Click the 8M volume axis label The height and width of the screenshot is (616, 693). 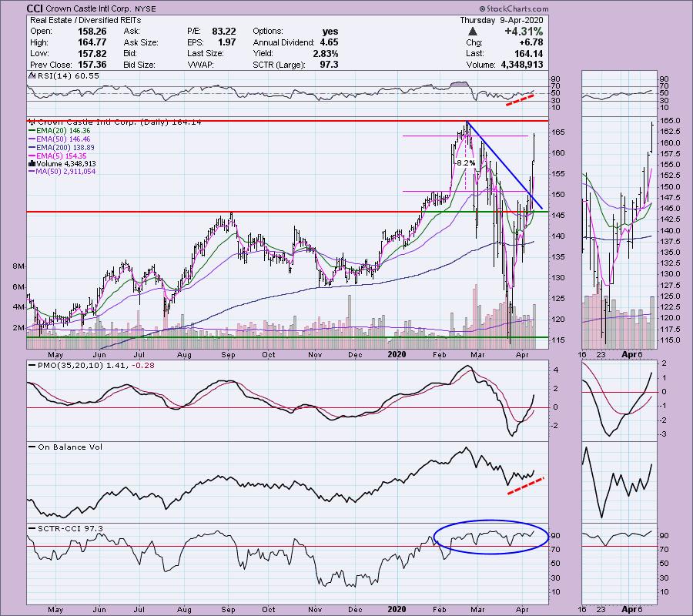(18, 266)
